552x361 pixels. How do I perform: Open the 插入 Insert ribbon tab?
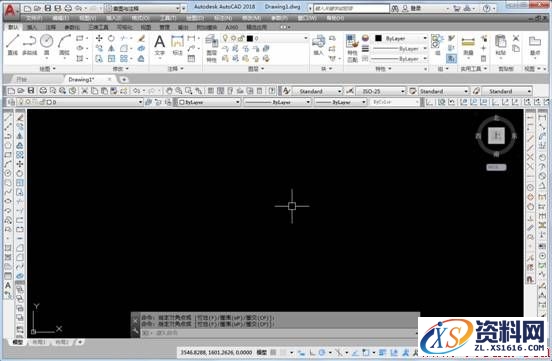32,27
